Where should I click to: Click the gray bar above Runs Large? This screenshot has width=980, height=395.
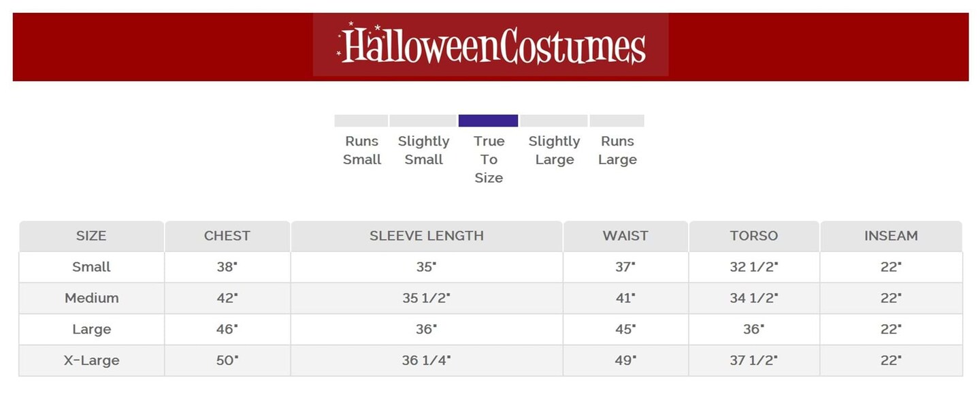(617, 121)
